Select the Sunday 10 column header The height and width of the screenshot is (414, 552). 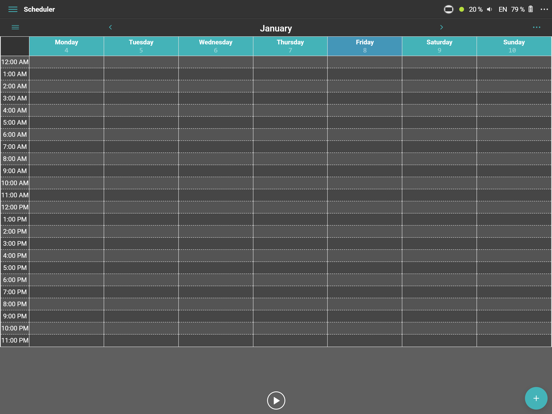click(514, 46)
